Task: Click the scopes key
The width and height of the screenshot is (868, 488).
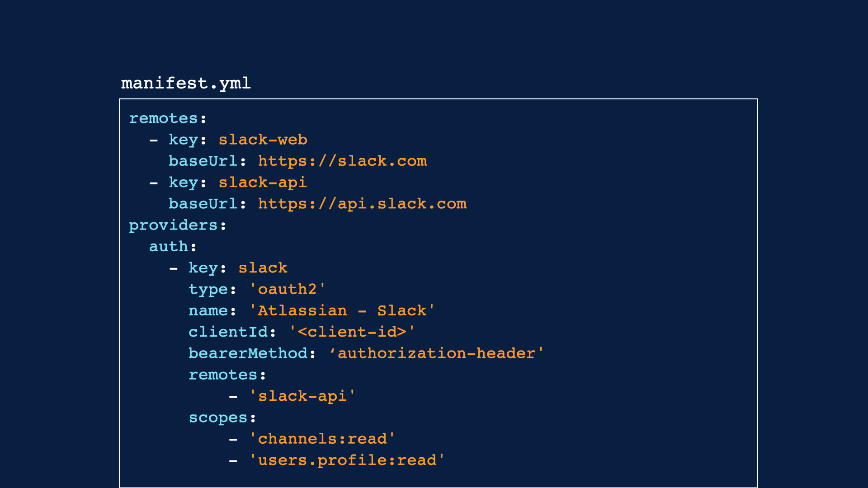Action: [218, 418]
